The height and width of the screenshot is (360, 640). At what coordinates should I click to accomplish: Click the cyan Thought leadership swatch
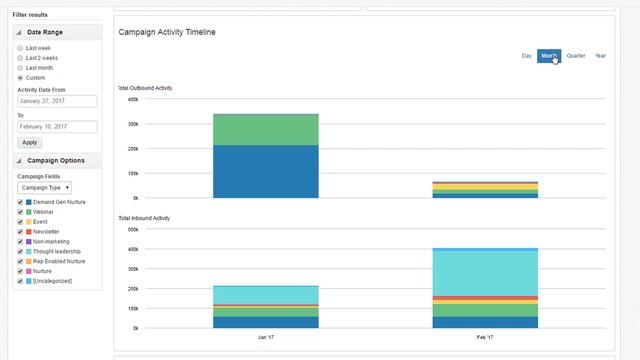tap(29, 251)
